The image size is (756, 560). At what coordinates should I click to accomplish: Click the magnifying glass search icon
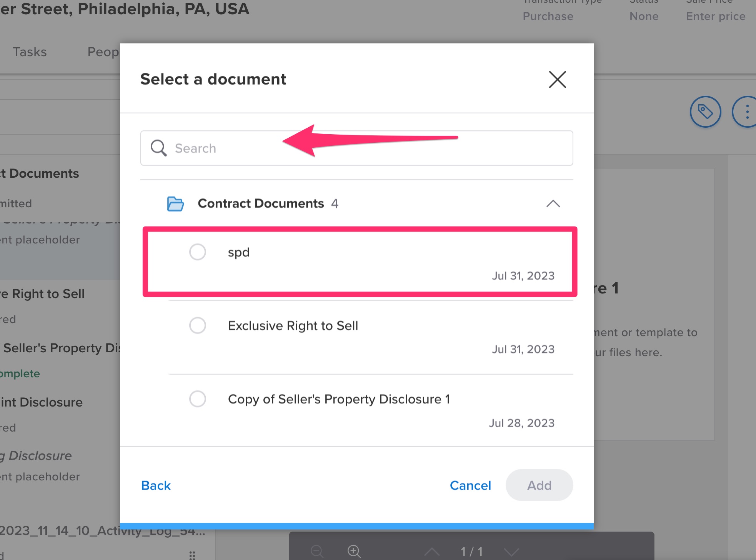(x=158, y=148)
